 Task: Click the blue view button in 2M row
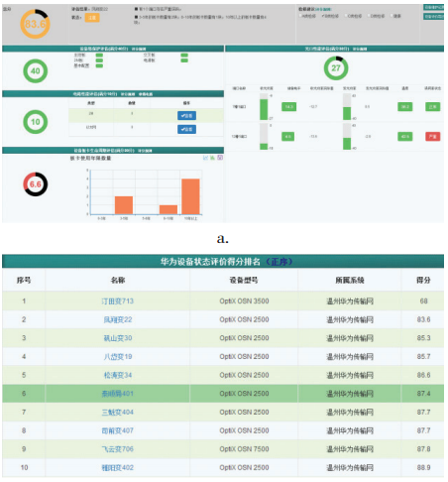pos(186,116)
